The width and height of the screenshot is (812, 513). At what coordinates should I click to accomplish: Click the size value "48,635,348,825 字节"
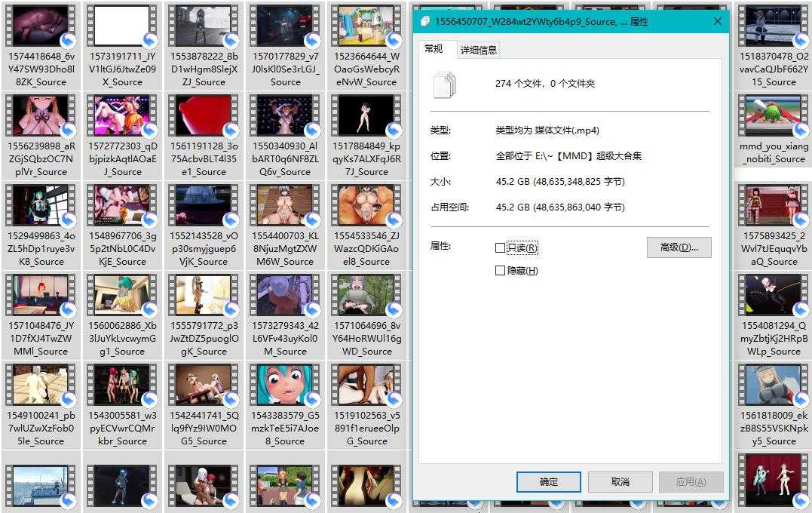click(578, 181)
